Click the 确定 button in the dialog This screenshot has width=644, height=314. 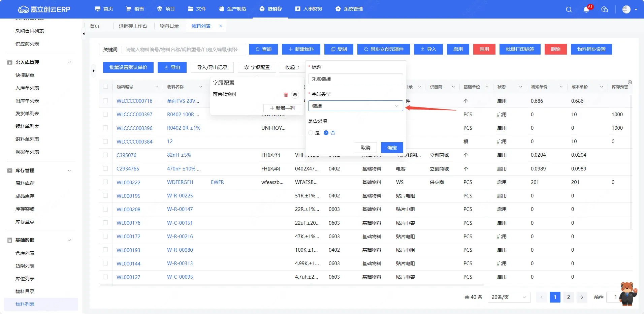pos(392,148)
